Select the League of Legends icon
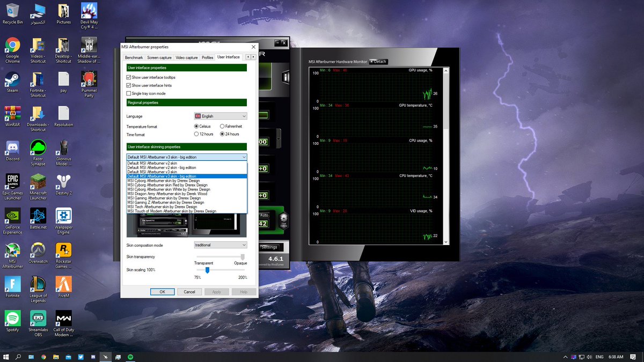 38,289
